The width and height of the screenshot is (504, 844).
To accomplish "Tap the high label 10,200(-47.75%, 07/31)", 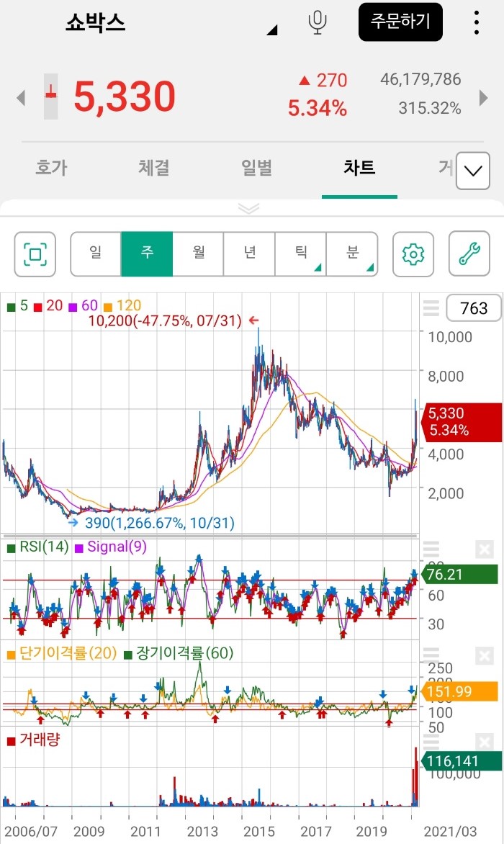I will click(x=165, y=320).
